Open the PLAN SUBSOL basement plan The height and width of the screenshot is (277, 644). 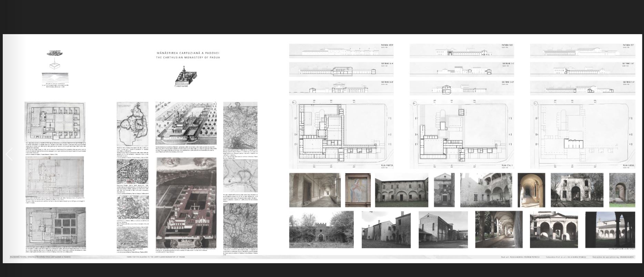[582, 135]
